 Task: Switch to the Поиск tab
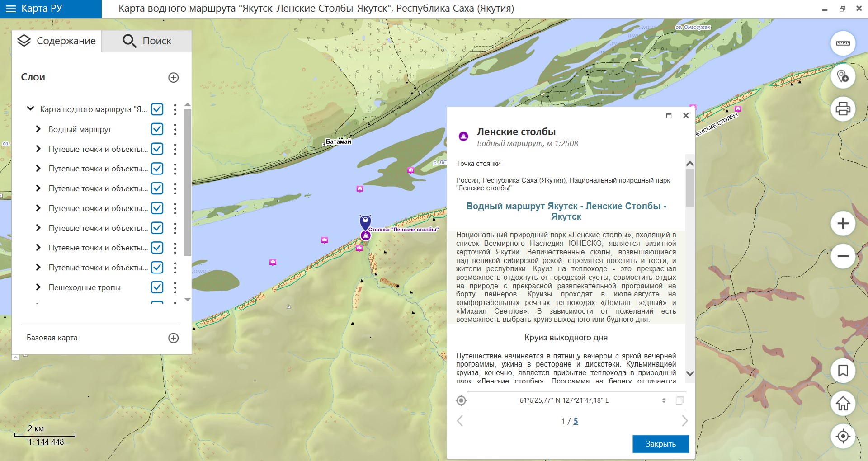147,41
